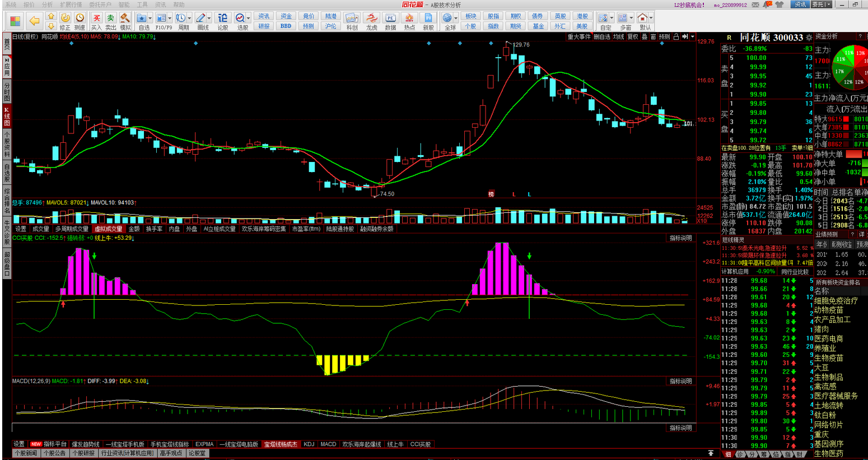Screen dimensions: 868x460
Task: Click the 资讯 button in toolbar grid
Action: [264, 16]
